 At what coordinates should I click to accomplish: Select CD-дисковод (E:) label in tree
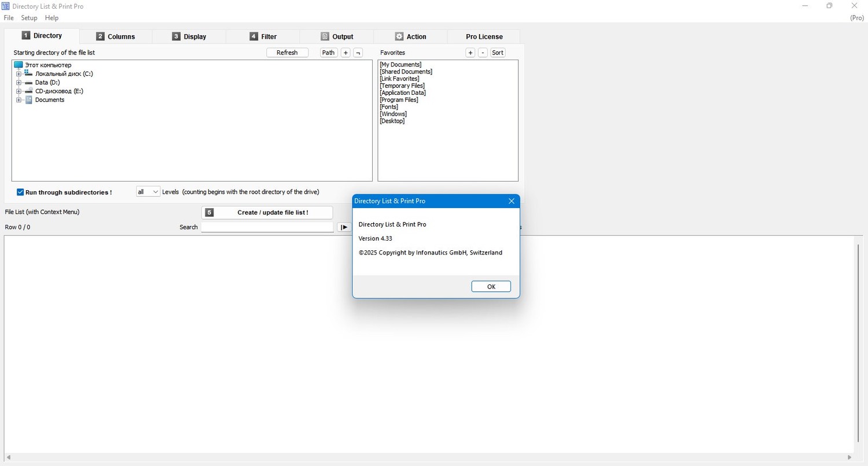pyautogui.click(x=59, y=91)
